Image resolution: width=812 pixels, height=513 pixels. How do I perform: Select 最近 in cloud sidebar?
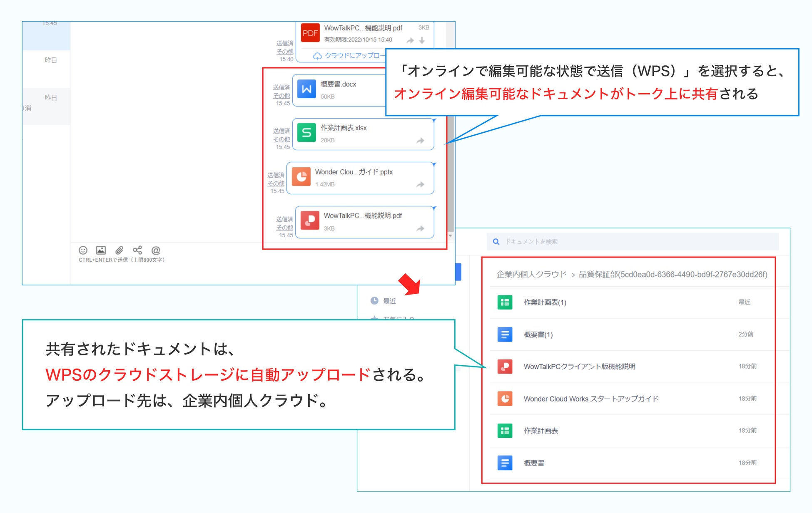pyautogui.click(x=389, y=301)
